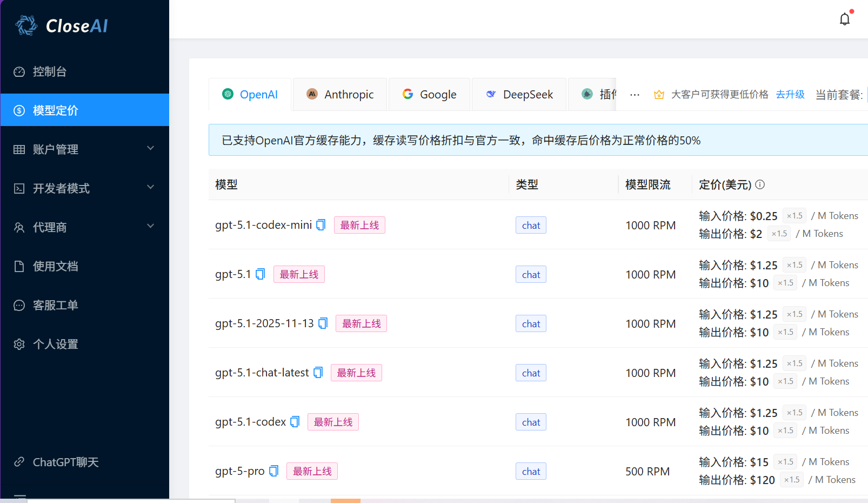868x503 pixels.
Task: Open 个人设置 sidebar item
Action: 85,344
